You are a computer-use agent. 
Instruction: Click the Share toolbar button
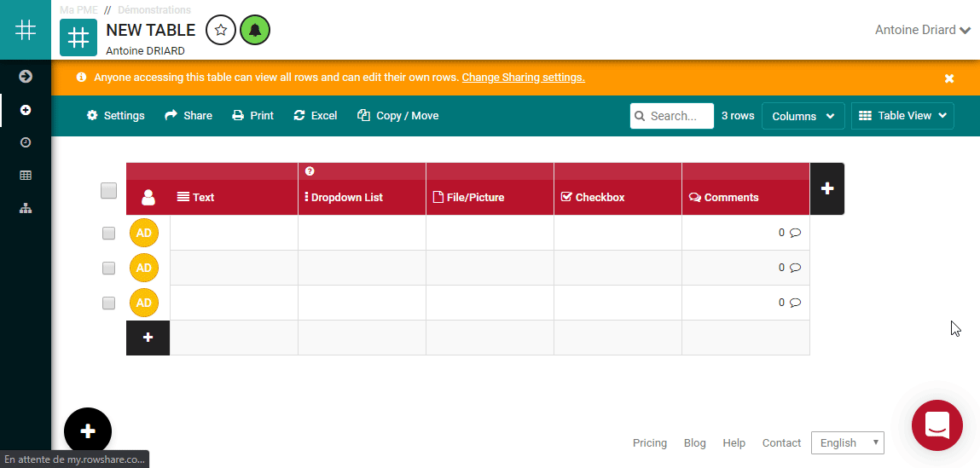(188, 116)
